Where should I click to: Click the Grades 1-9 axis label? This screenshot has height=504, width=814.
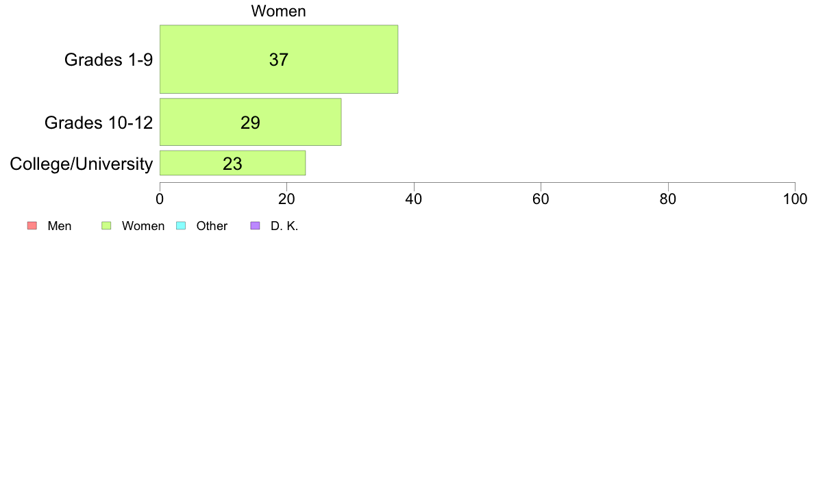pyautogui.click(x=108, y=60)
